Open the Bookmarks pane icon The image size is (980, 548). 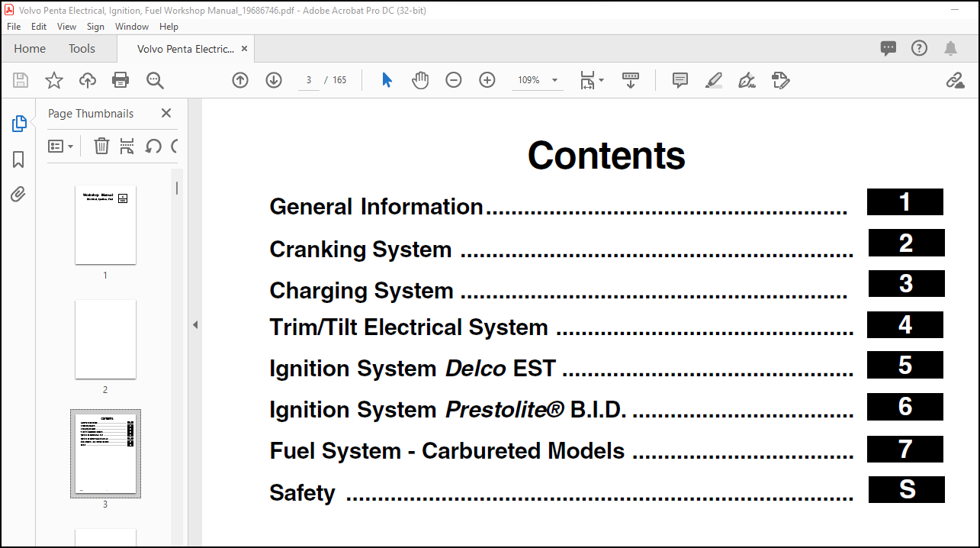click(18, 160)
